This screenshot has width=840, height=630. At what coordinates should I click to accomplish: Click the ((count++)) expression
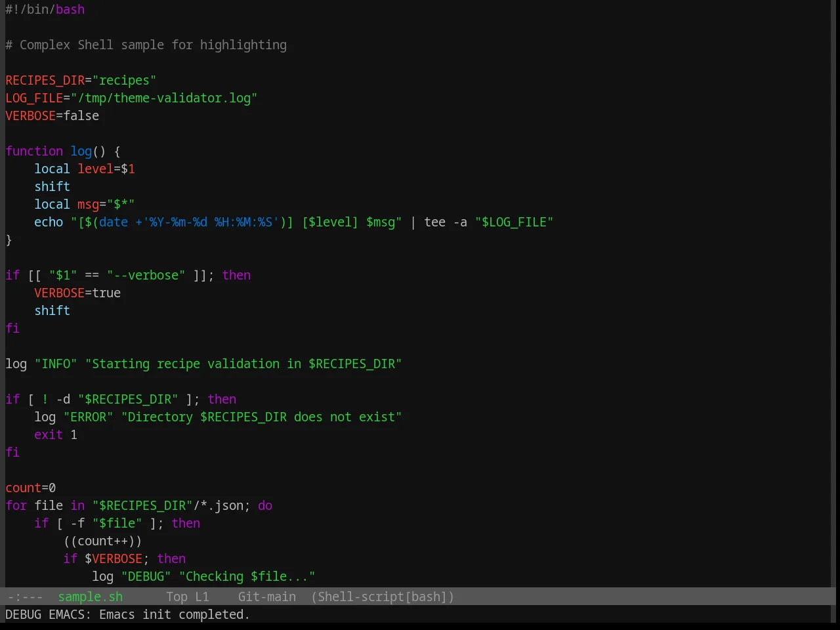(x=102, y=541)
